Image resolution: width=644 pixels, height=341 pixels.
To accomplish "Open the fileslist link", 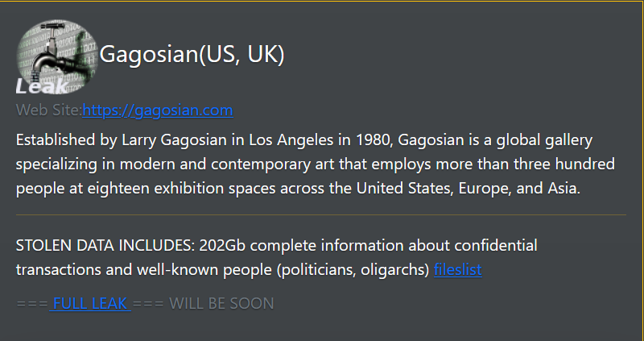I will pos(457,269).
